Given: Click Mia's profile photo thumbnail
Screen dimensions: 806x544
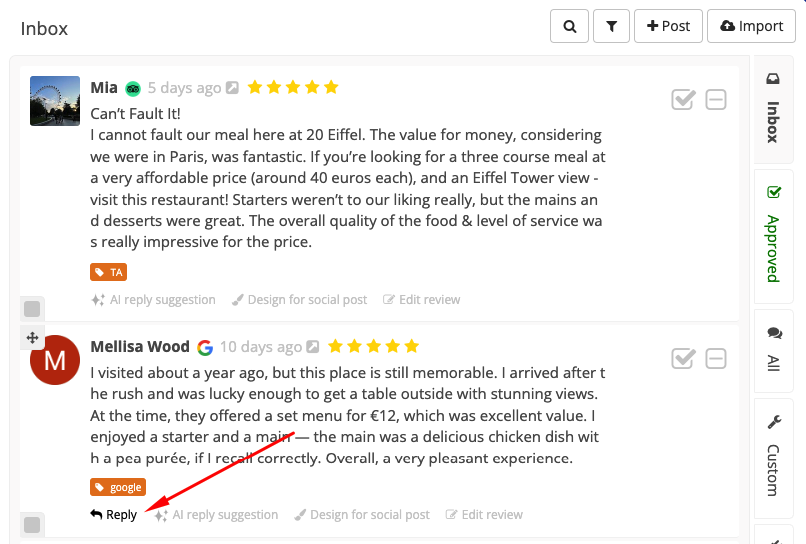Looking at the screenshot, I should click(55, 101).
